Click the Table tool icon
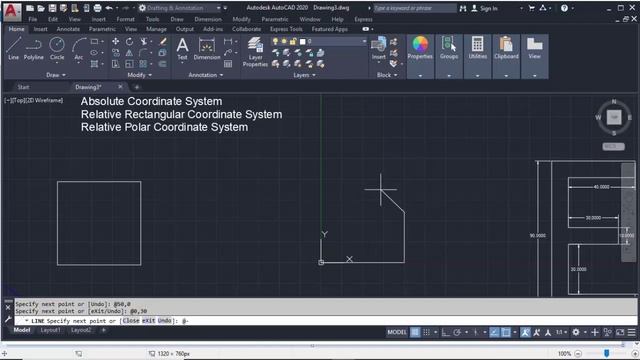This screenshot has width=640, height=360. point(228,64)
